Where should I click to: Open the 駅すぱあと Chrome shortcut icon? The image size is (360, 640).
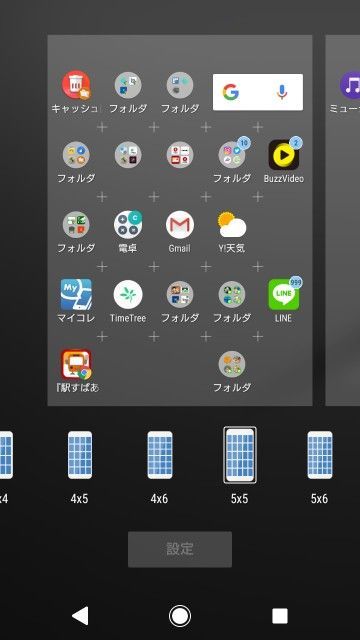[x=76, y=364]
